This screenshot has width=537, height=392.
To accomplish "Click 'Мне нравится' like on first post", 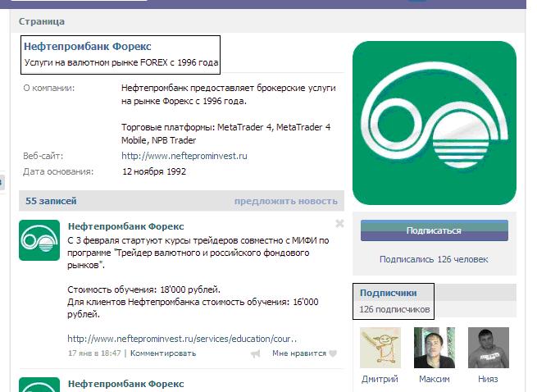I will click(x=299, y=353).
